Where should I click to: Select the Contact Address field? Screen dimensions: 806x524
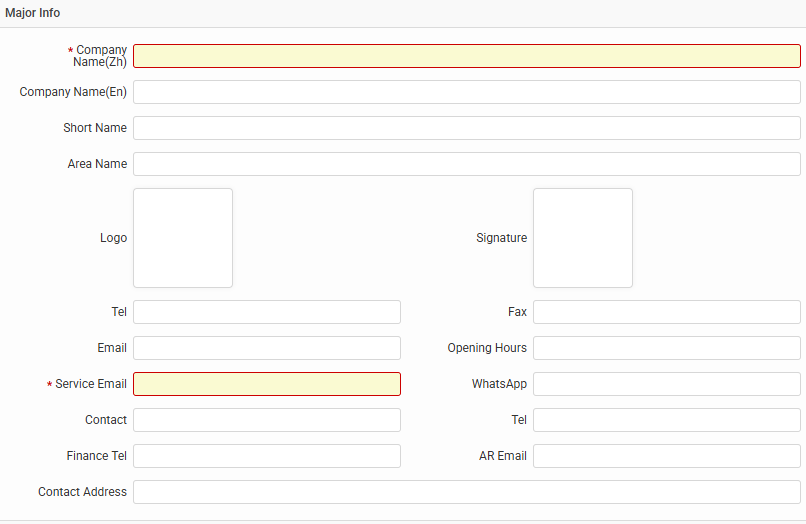pos(466,492)
